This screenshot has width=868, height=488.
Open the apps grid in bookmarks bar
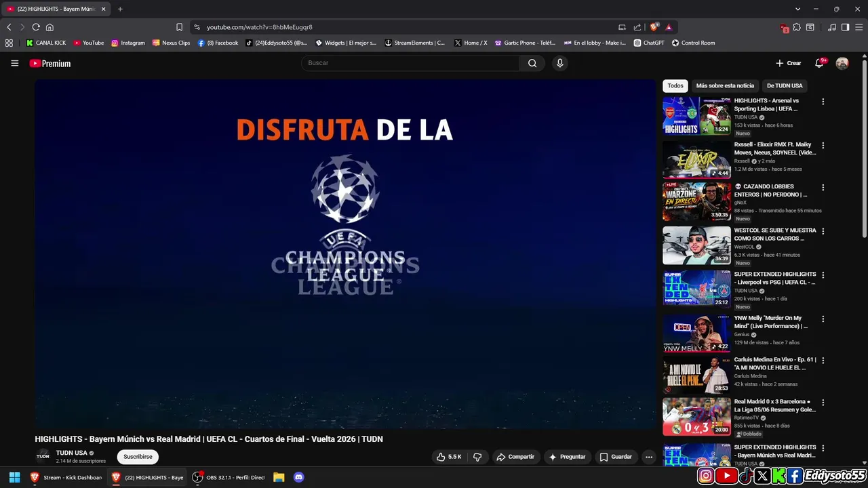[x=9, y=43]
